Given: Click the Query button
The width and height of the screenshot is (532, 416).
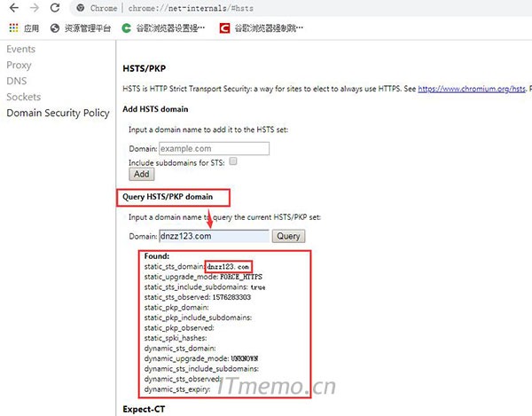Looking at the screenshot, I should click(288, 236).
